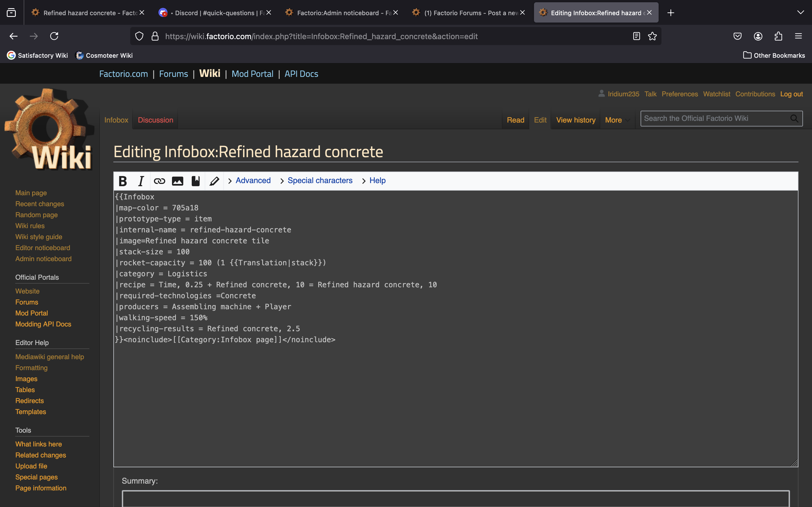Insert reference with bookmark icon
This screenshot has width=812, height=507.
[x=196, y=181]
